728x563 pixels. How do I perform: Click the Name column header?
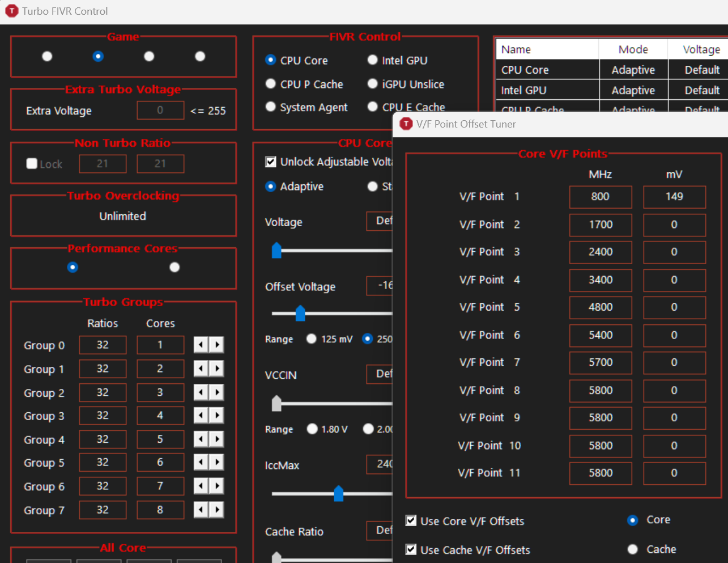click(x=547, y=49)
